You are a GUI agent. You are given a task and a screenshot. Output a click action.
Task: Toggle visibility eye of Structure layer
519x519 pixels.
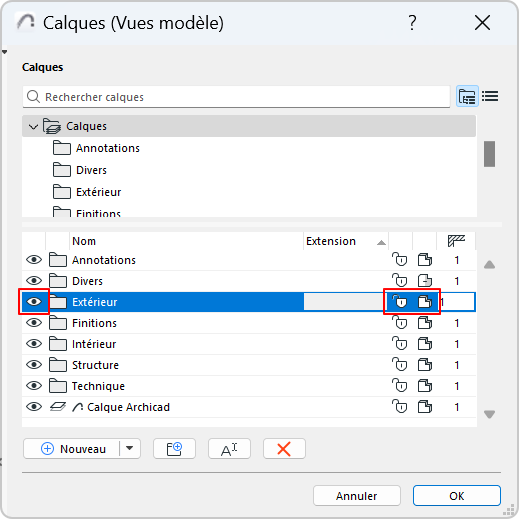(34, 365)
